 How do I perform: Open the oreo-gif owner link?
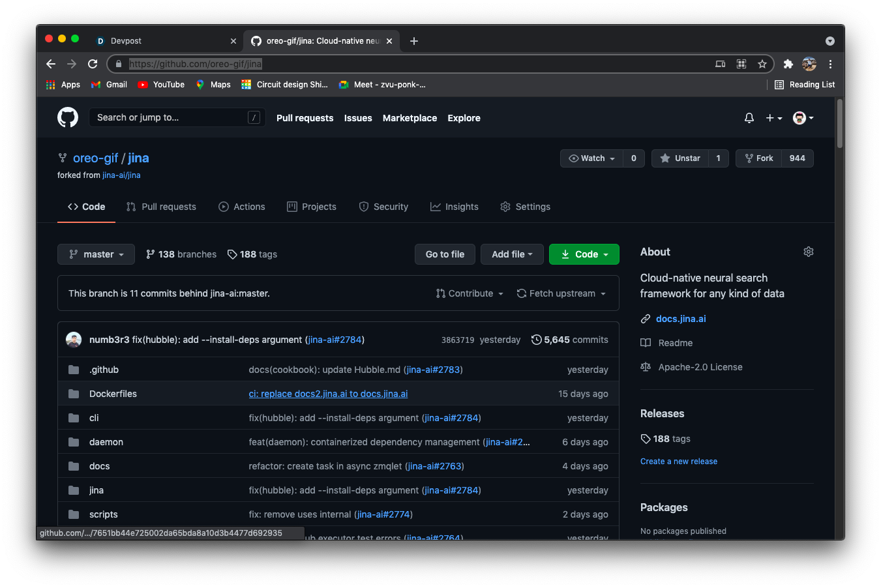click(x=95, y=158)
